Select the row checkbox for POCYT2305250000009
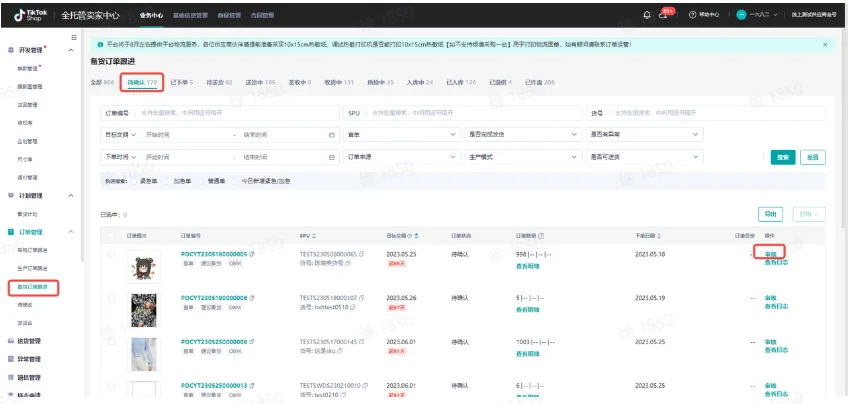Image resolution: width=848 pixels, height=404 pixels. [111, 342]
